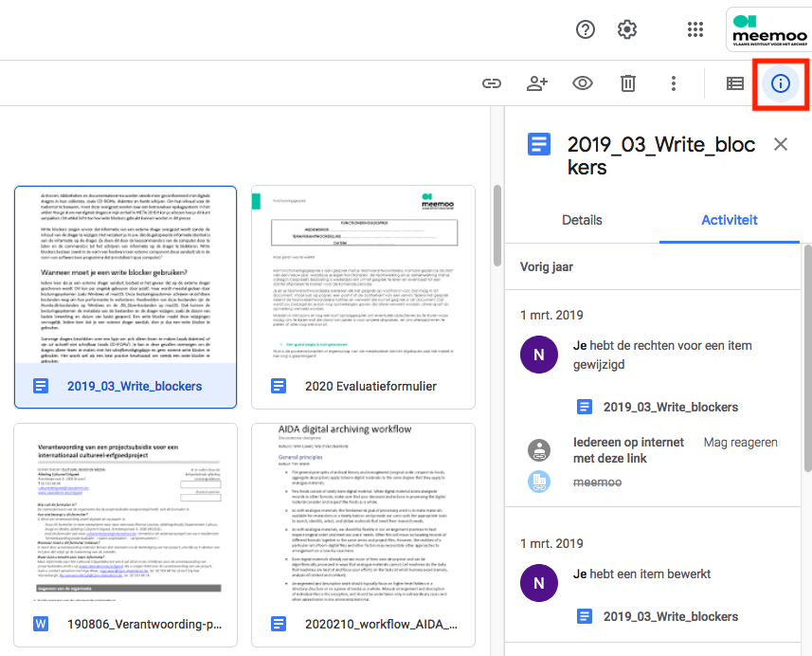This screenshot has height=656, width=812.
Task: Click the meemoo account logo
Action: tap(767, 29)
